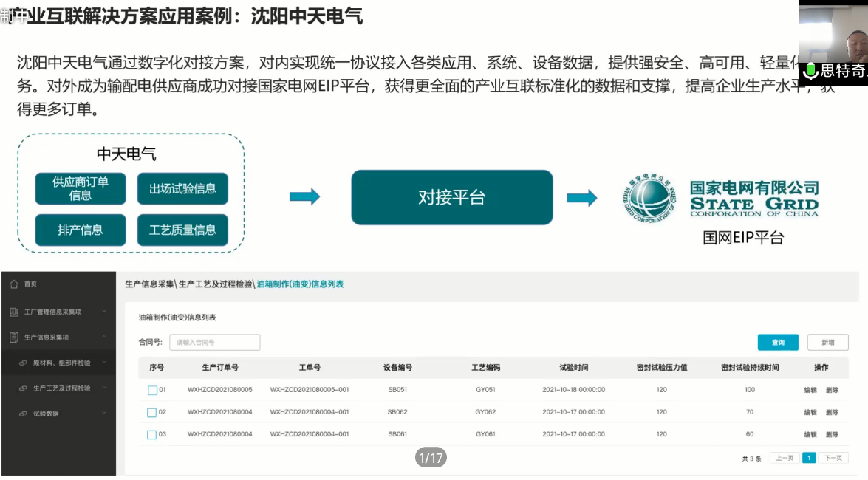The width and height of the screenshot is (868, 480).
Task: Select 生产工艺及过程检验 in the breadcrumb
Action: [x=216, y=284]
